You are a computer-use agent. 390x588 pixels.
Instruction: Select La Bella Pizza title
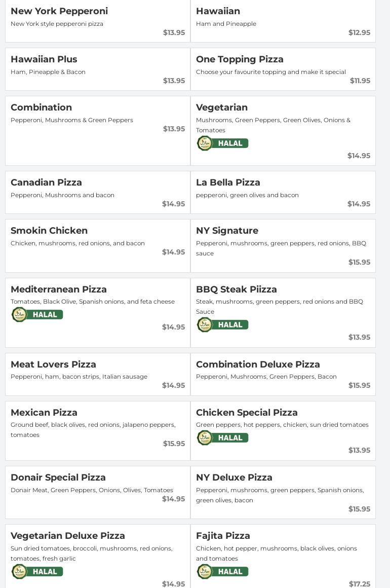(x=228, y=182)
